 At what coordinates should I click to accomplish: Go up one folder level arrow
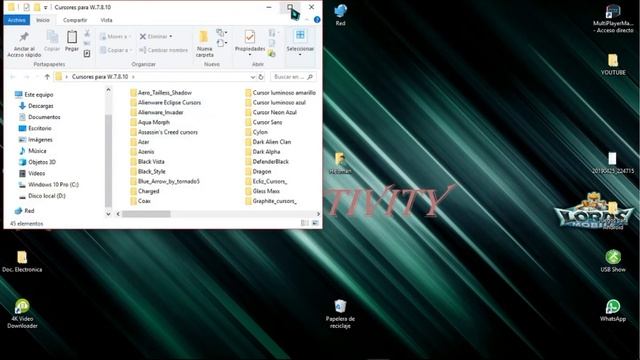pos(47,77)
